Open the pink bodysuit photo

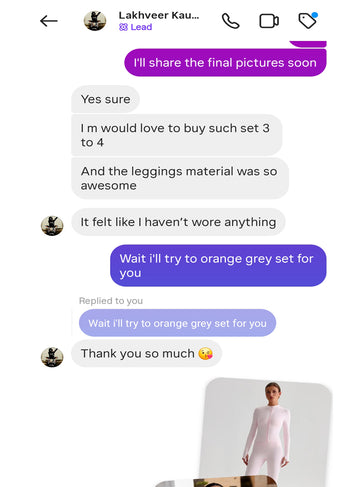(x=267, y=430)
